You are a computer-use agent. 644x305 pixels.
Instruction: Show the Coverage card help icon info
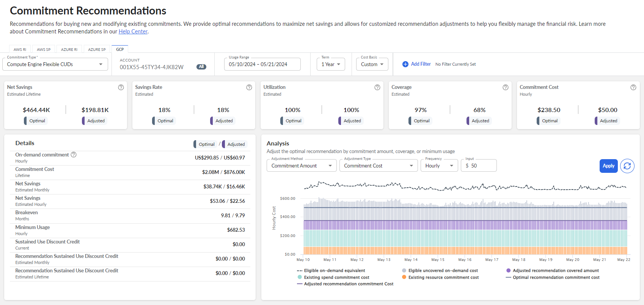click(x=506, y=87)
